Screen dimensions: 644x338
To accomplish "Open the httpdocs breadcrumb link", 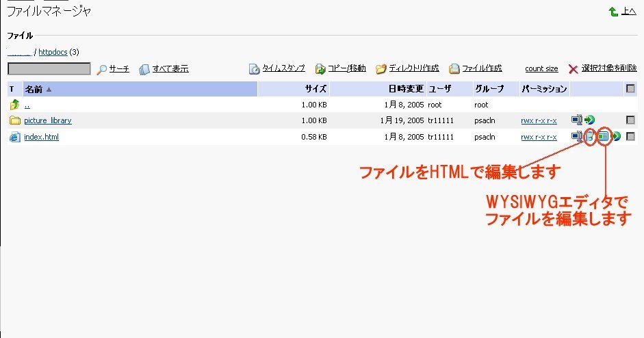I will point(53,52).
